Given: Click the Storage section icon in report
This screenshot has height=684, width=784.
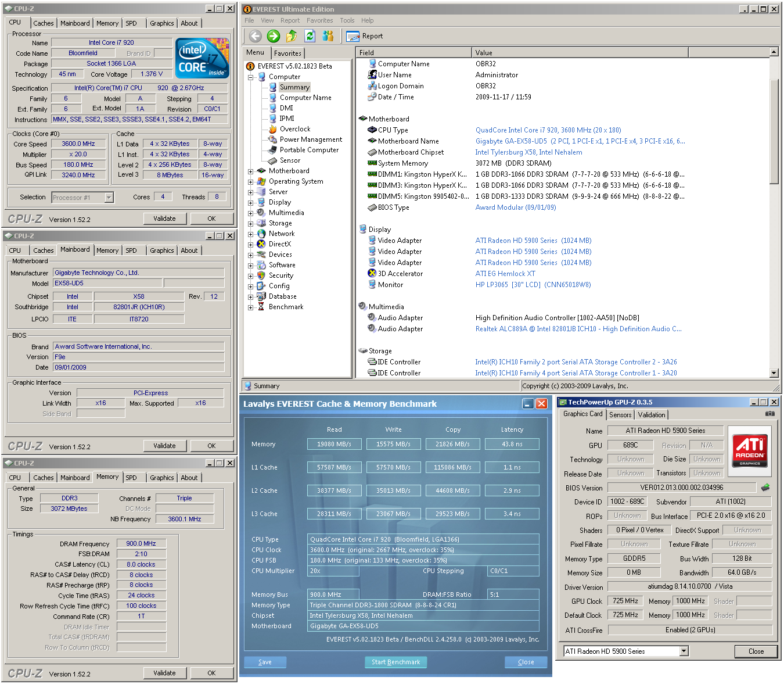Looking at the screenshot, I should click(363, 351).
